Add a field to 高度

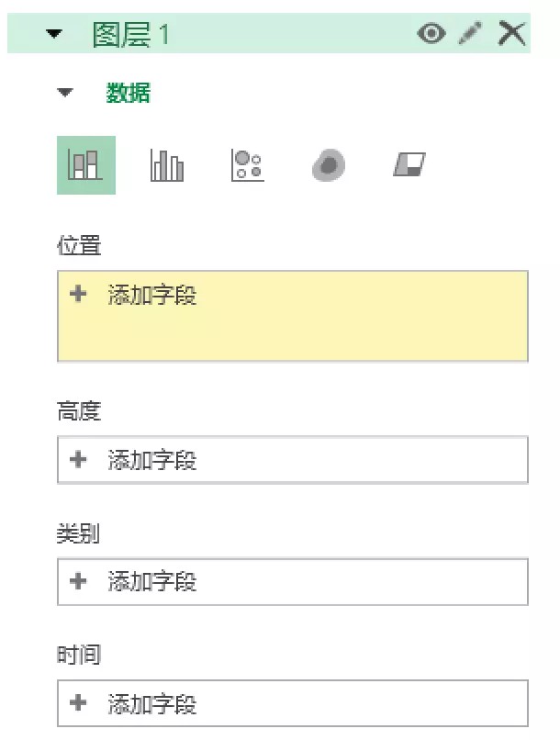coord(151,460)
